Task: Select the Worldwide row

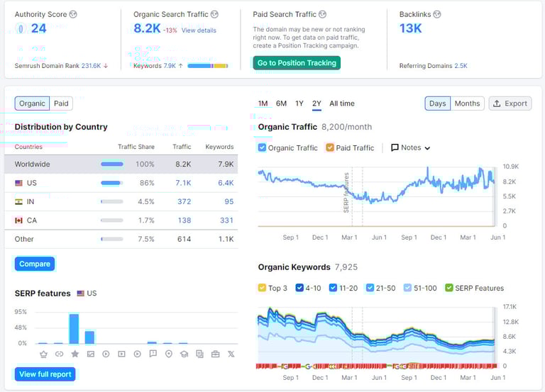Action: coord(121,164)
